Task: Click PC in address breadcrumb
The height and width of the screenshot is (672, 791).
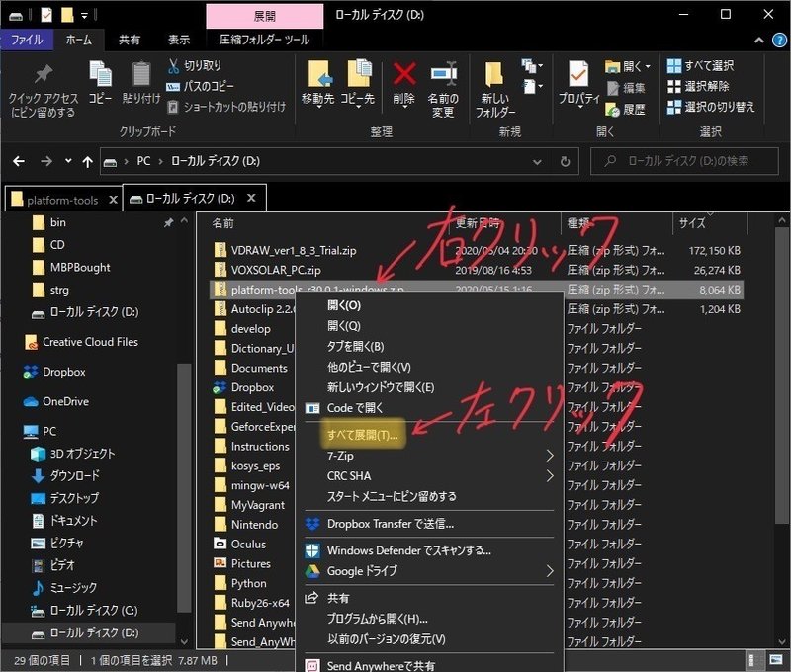Action: (143, 161)
